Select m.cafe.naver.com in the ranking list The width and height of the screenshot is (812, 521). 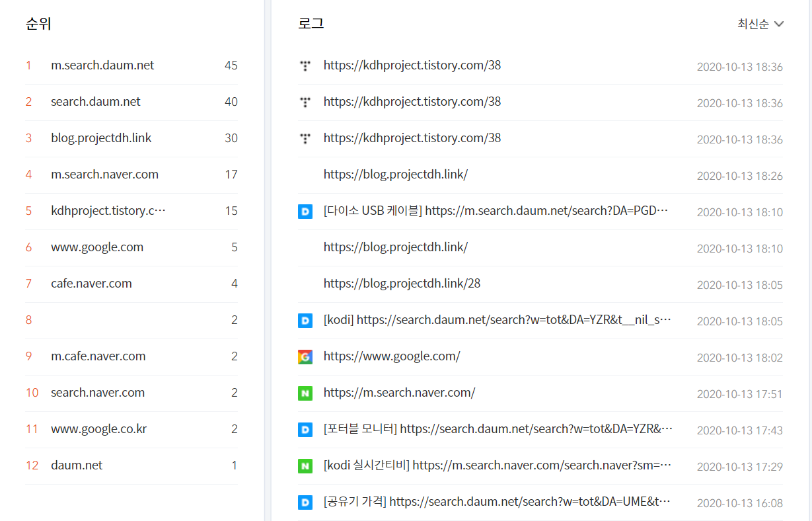pos(98,356)
